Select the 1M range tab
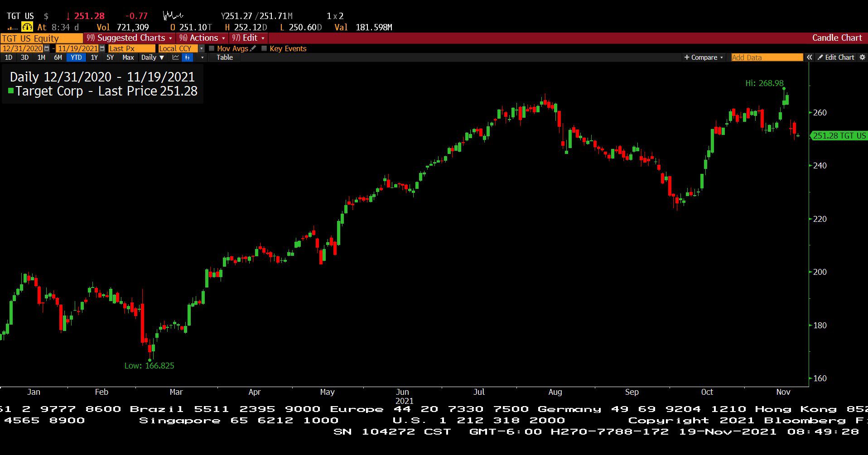The image size is (868, 455). click(x=41, y=57)
